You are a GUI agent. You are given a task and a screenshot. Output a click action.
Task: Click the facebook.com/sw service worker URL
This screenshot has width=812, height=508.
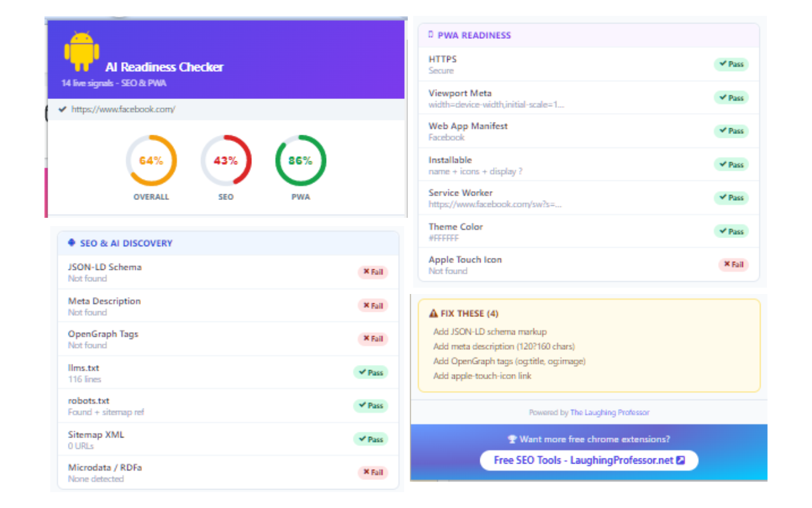tap(495, 204)
